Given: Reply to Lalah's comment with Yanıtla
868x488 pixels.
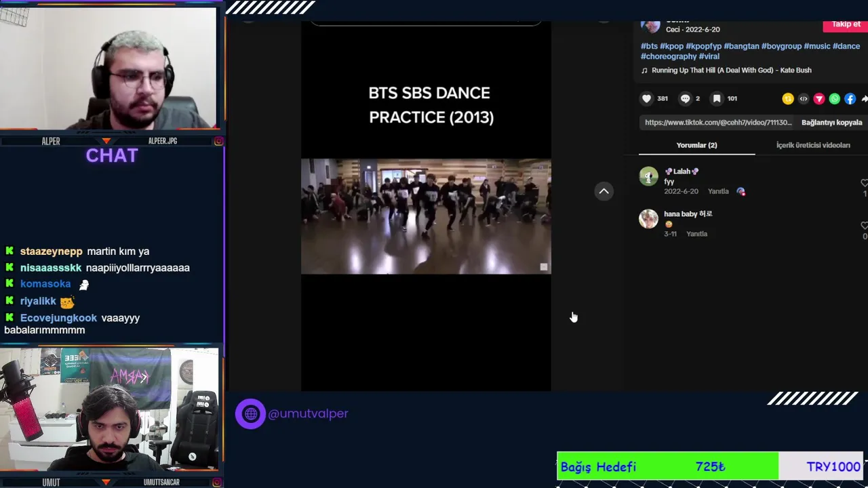Looking at the screenshot, I should point(718,192).
